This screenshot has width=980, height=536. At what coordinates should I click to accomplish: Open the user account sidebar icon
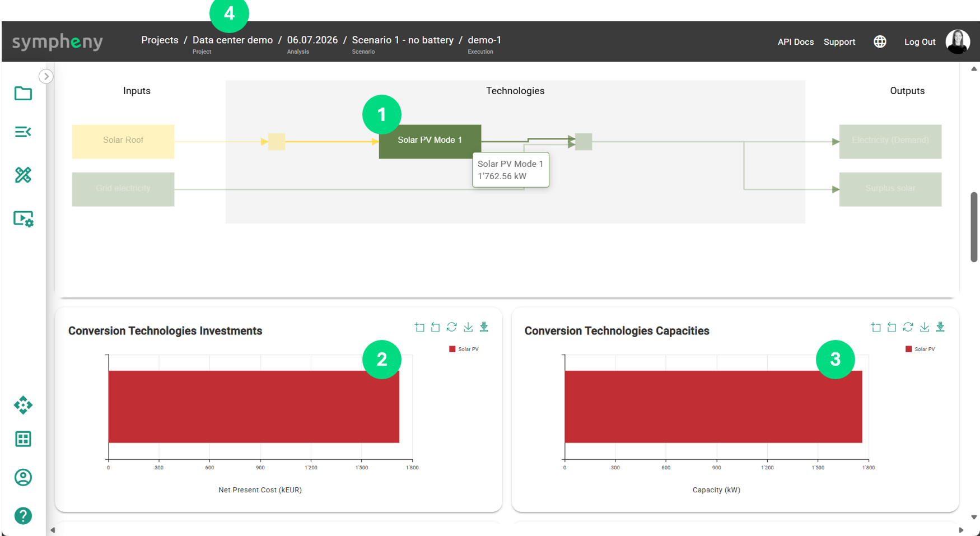23,477
